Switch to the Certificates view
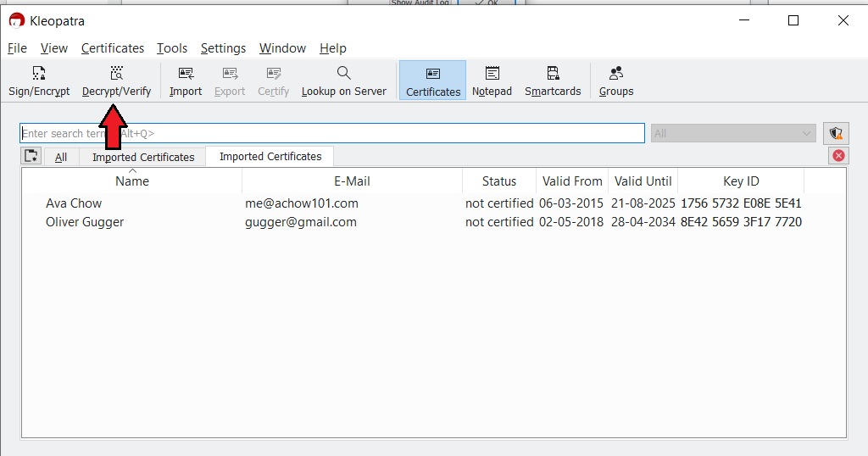The image size is (868, 456). coord(433,81)
